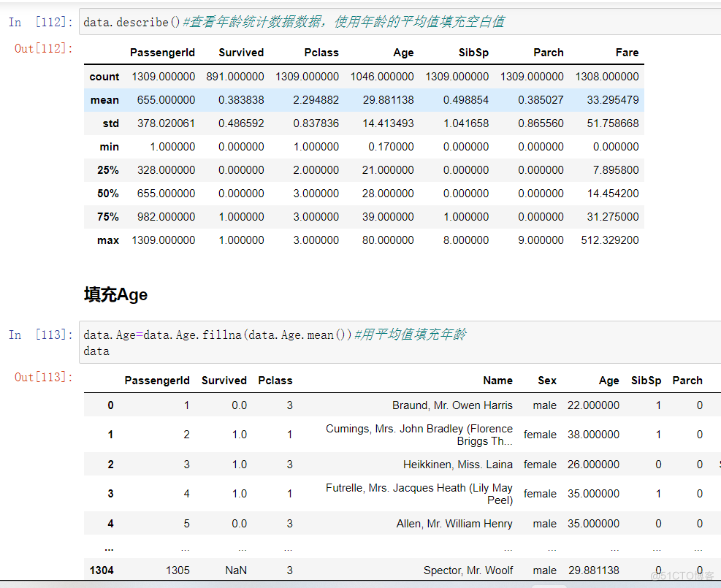
Task: Click the Survived header in describe table
Action: (x=241, y=53)
